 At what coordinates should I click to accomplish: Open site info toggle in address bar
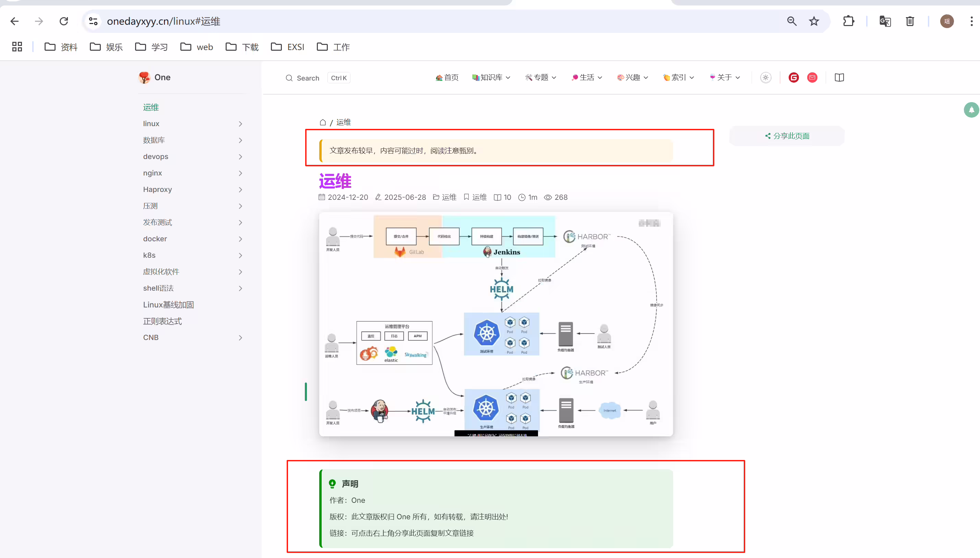[x=93, y=21]
